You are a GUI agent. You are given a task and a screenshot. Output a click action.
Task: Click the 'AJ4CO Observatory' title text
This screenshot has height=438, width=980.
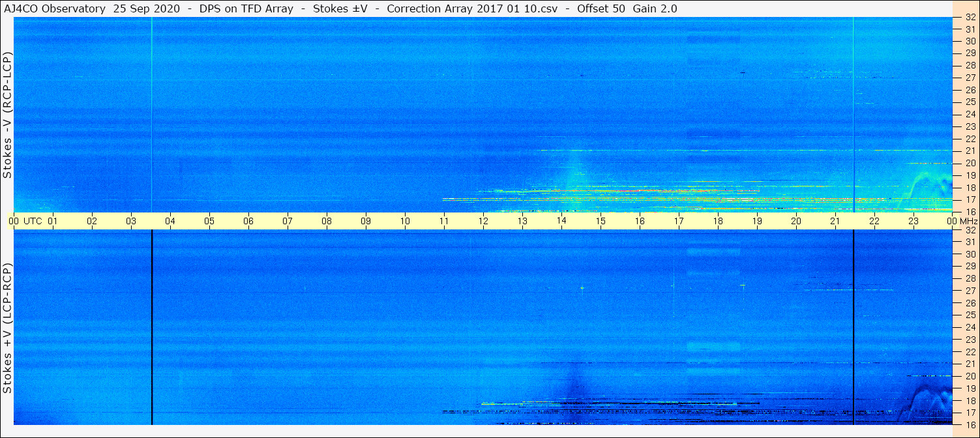click(54, 9)
